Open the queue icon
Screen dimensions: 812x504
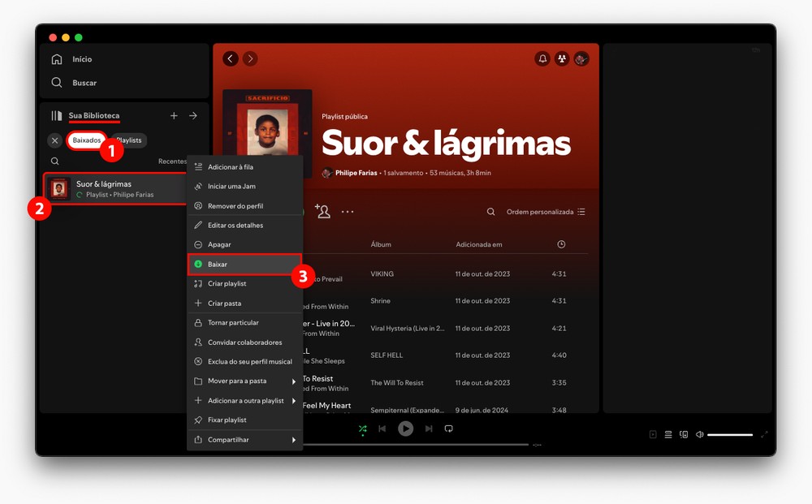[668, 435]
